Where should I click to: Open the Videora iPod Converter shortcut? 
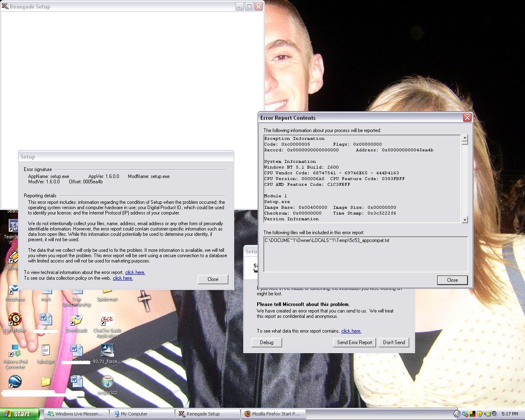click(x=15, y=352)
